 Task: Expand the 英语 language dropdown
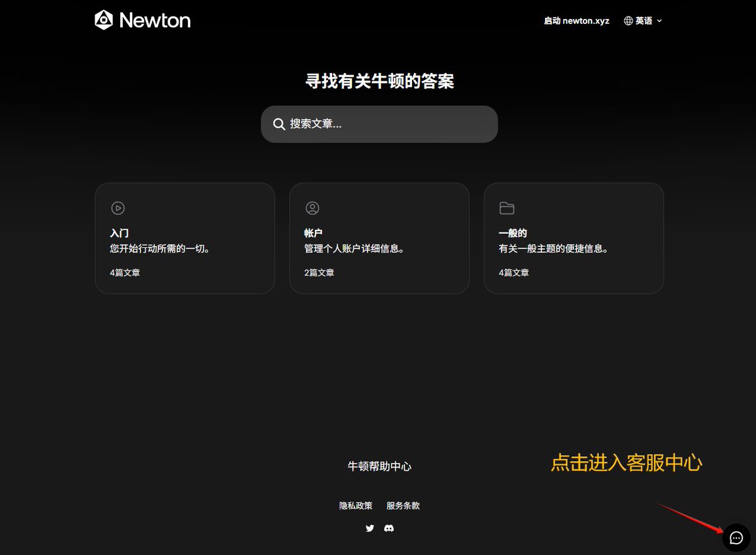pos(643,21)
